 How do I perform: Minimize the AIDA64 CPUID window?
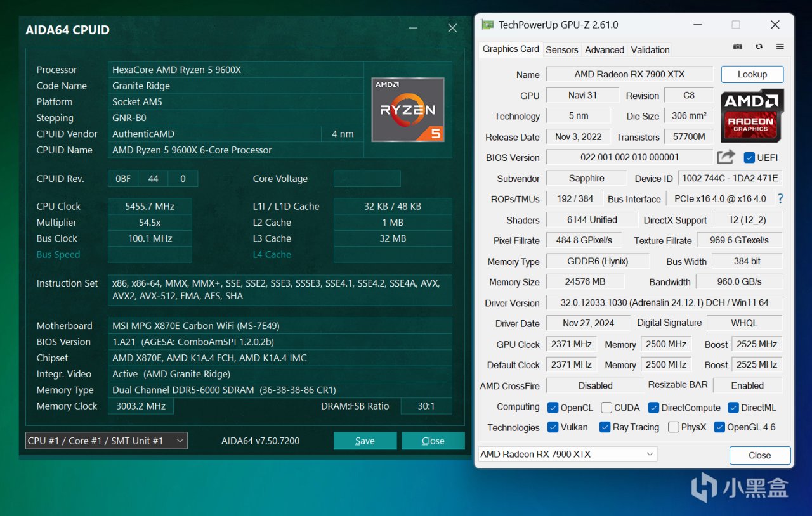tap(413, 29)
